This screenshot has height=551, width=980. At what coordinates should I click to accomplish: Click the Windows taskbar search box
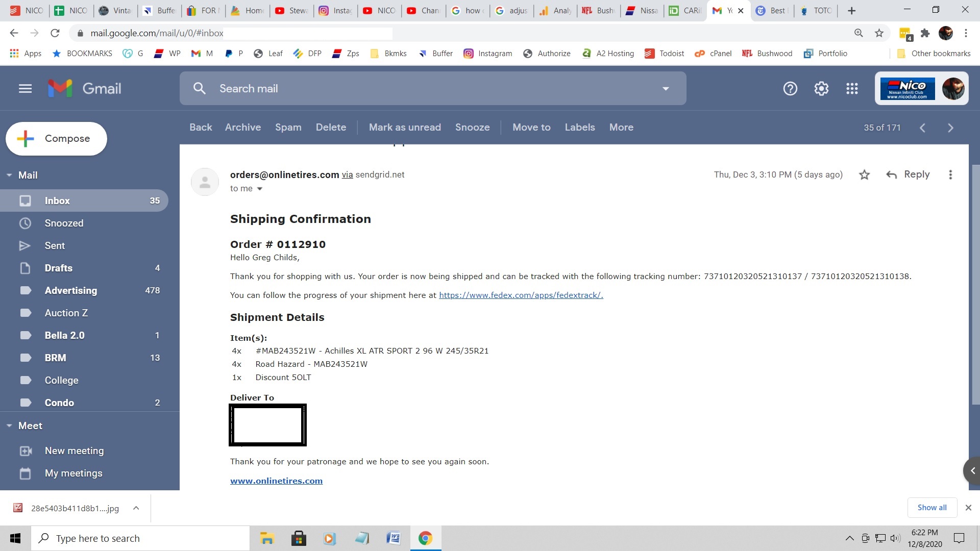(140, 538)
